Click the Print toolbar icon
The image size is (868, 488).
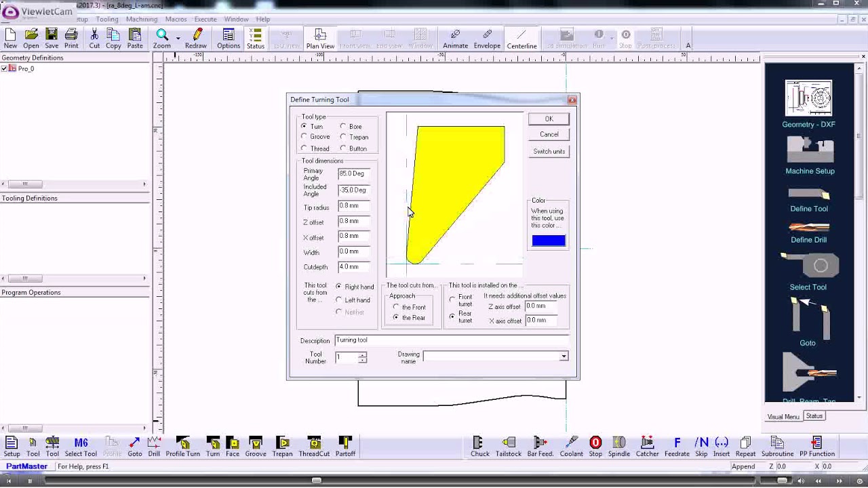pos(71,39)
